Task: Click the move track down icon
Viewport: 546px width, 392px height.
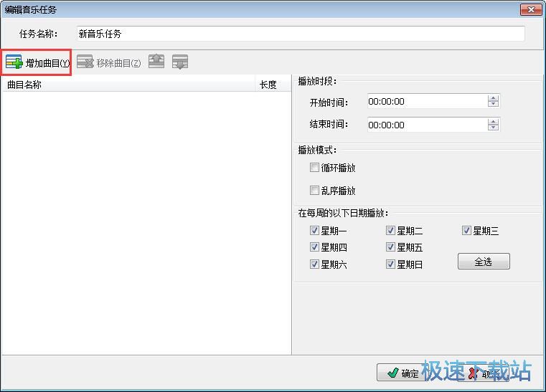Action: pos(180,62)
